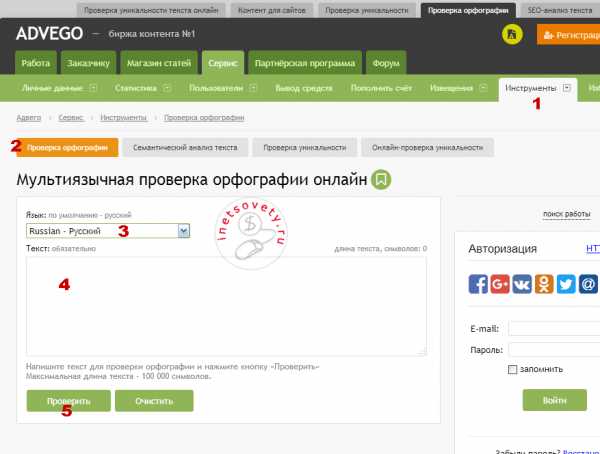Click the Вывод средств menu item
Screen dimensions: 600x454
304,88
